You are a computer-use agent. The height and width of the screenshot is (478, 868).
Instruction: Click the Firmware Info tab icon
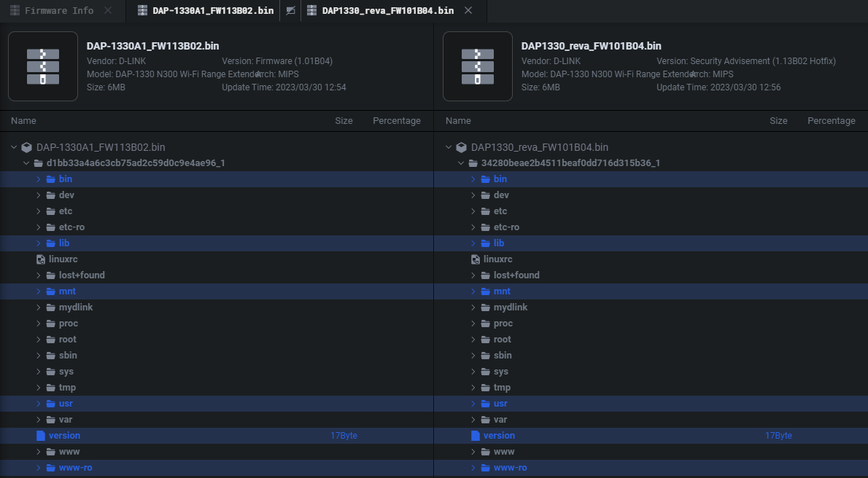click(15, 10)
